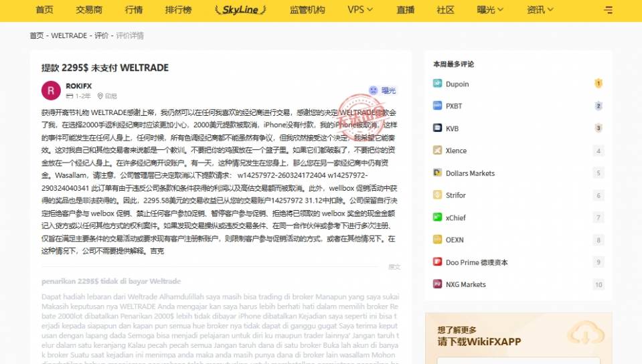Open the KVB list entry
This screenshot has height=364, width=642.
452,128
